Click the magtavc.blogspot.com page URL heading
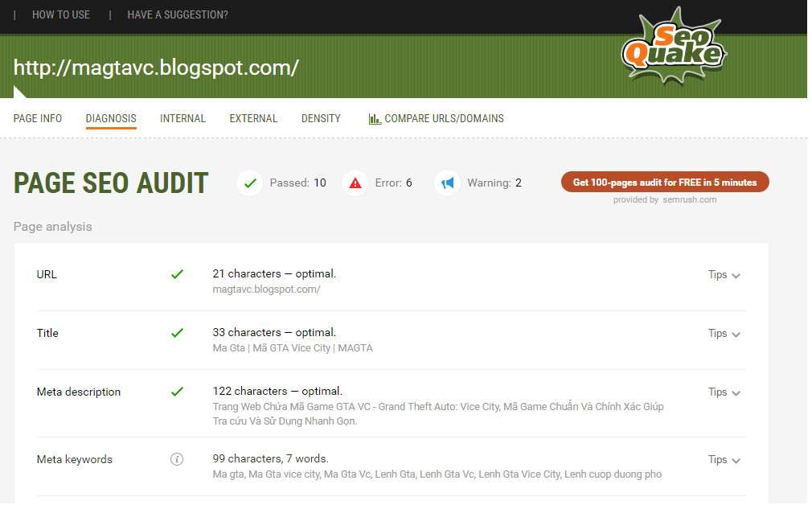 click(156, 68)
